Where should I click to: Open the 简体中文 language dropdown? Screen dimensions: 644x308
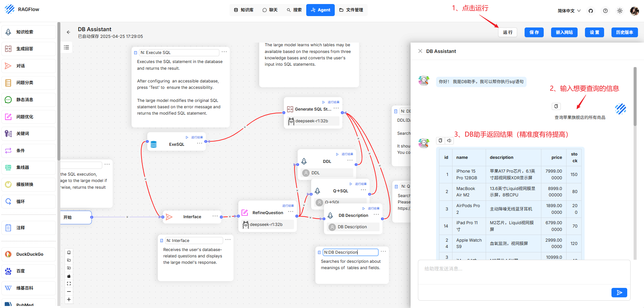click(x=569, y=11)
